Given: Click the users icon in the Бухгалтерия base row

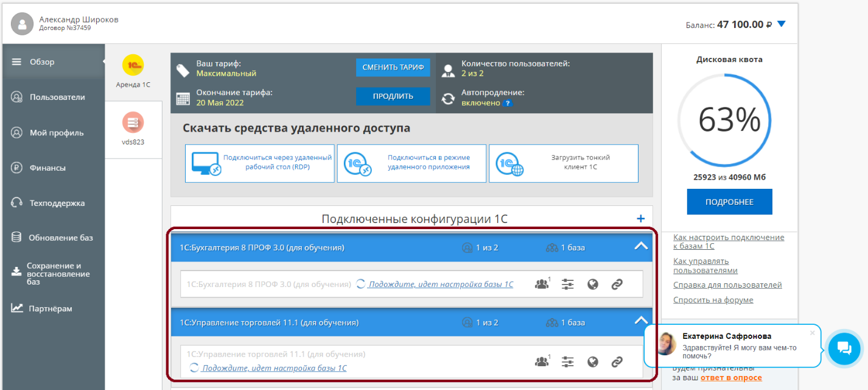Looking at the screenshot, I should point(541,284).
